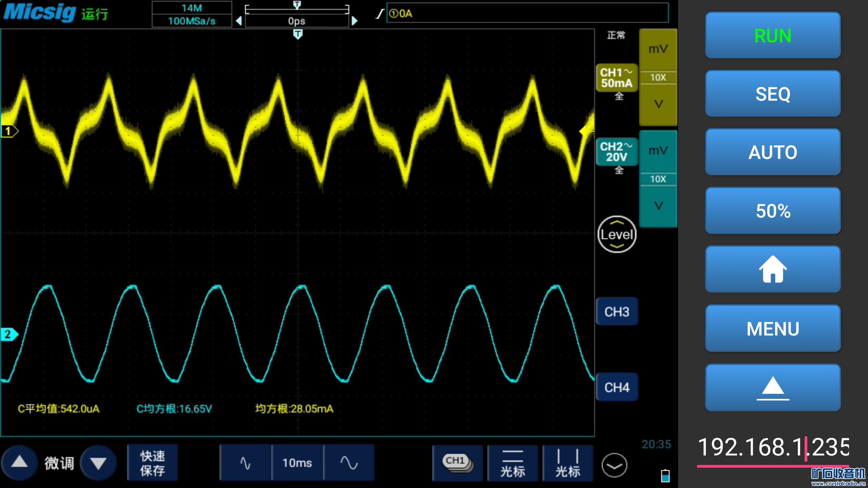868x488 pixels.
Task: Enable channel CH4
Action: coord(617,387)
